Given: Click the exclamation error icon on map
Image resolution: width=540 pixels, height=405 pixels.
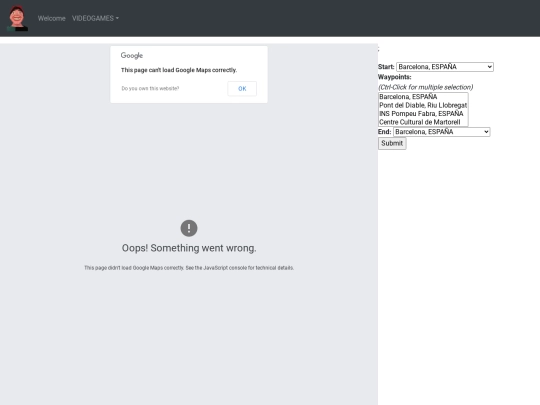Looking at the screenshot, I should (189, 228).
